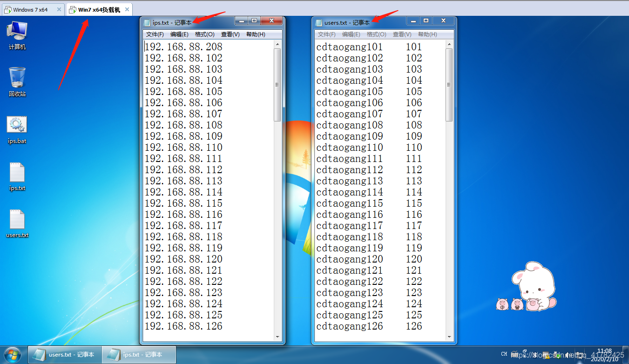This screenshot has height=364, width=629.
Task: Click the username cdtaogang121
Action: point(350,270)
